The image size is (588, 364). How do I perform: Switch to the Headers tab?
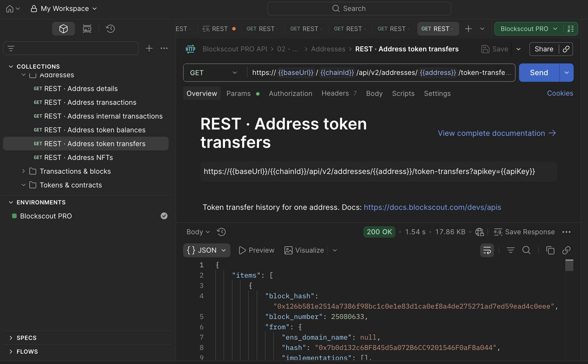339,94
